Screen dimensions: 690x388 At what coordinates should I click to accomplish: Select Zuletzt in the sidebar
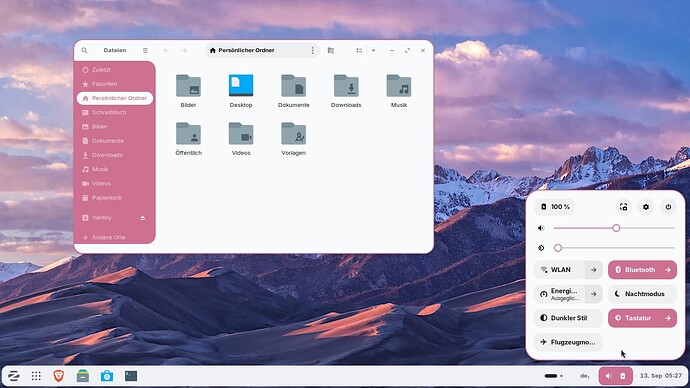[114, 70]
